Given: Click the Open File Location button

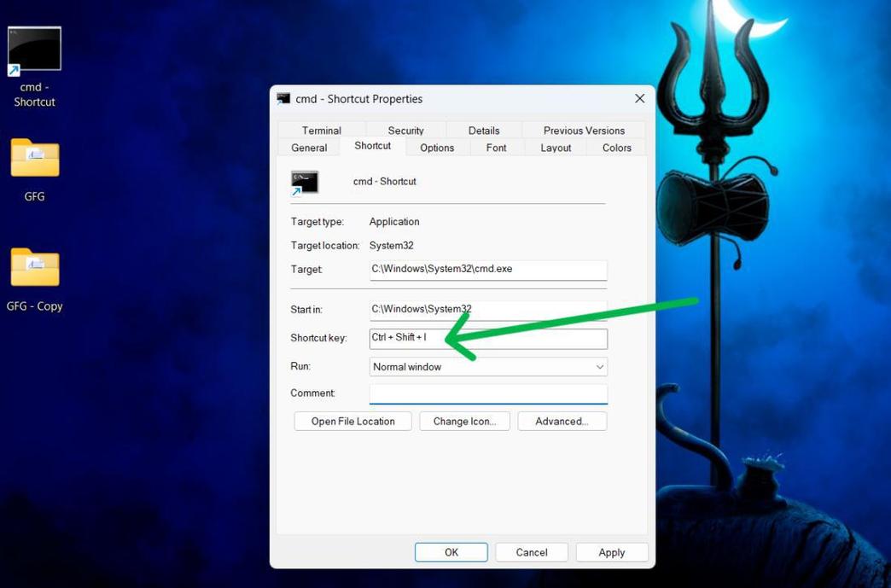Looking at the screenshot, I should click(352, 421).
